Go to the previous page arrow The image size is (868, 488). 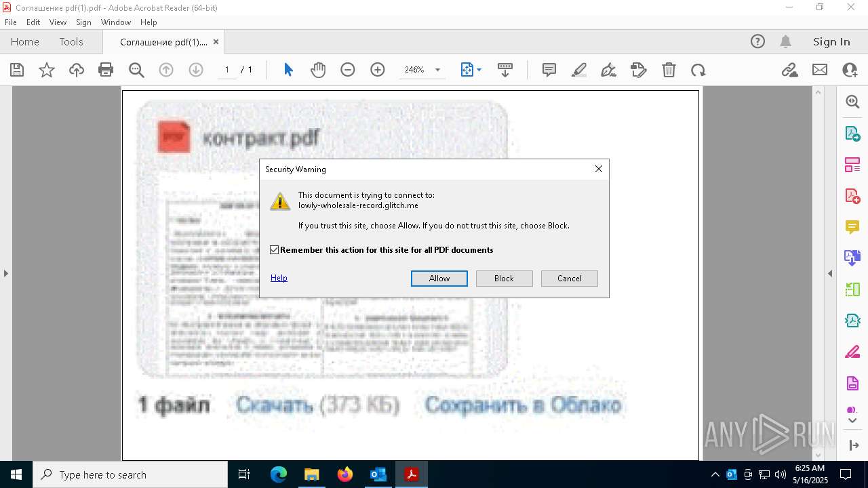[x=166, y=70]
